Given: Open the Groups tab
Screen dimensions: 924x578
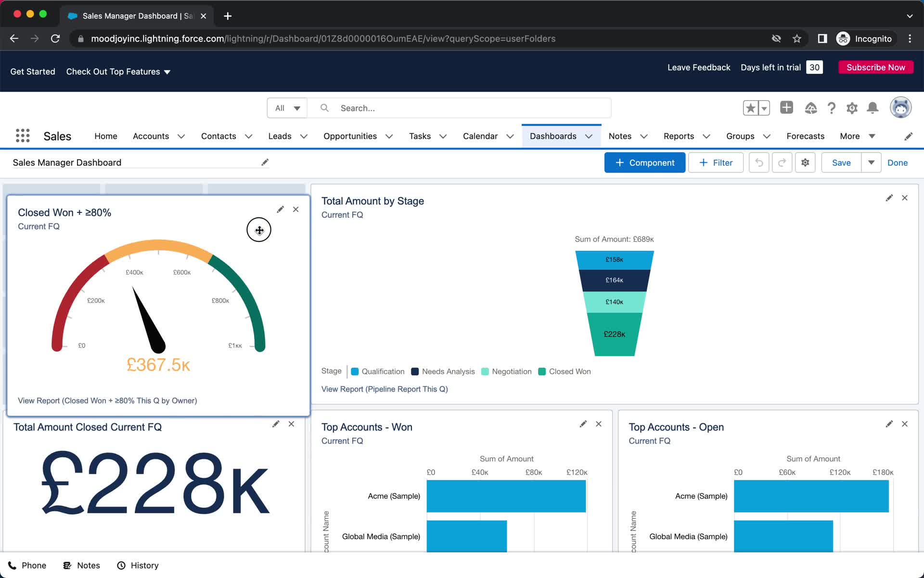Looking at the screenshot, I should coord(740,136).
